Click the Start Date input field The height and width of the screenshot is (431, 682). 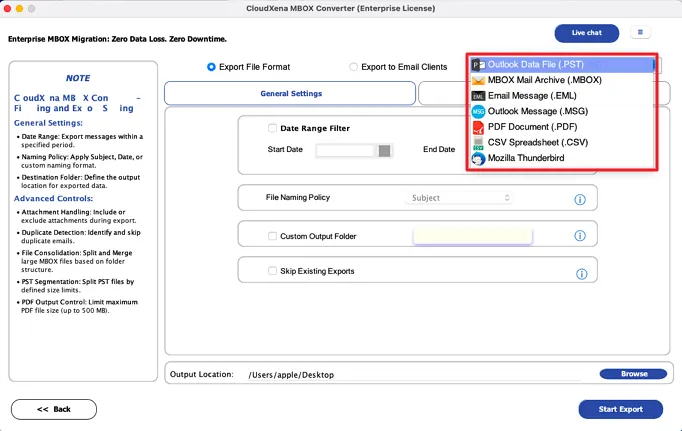click(x=345, y=151)
